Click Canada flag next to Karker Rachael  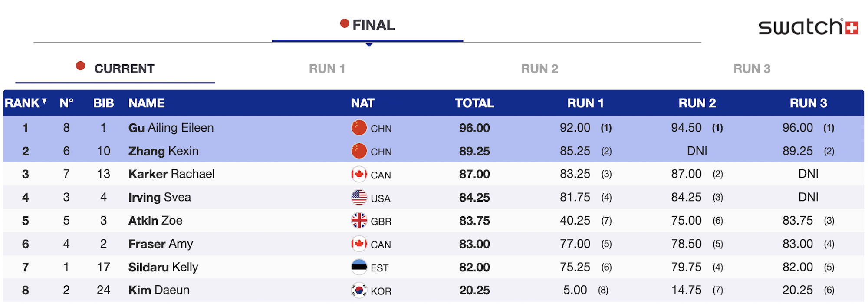pos(359,174)
